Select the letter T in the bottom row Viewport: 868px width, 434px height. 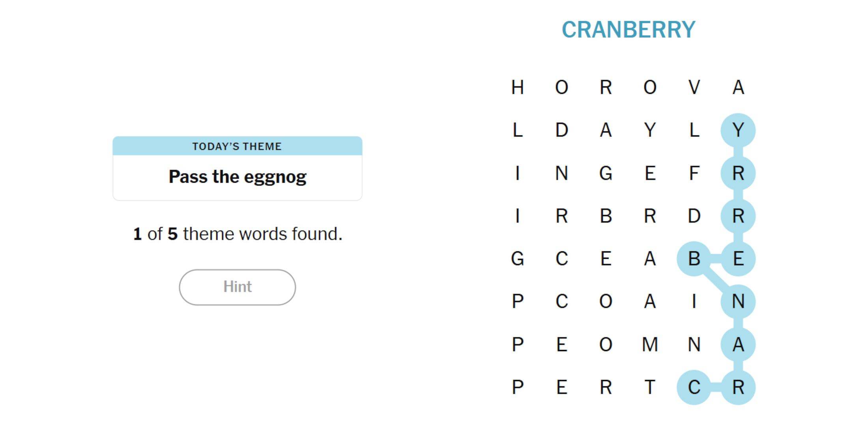pyautogui.click(x=650, y=387)
